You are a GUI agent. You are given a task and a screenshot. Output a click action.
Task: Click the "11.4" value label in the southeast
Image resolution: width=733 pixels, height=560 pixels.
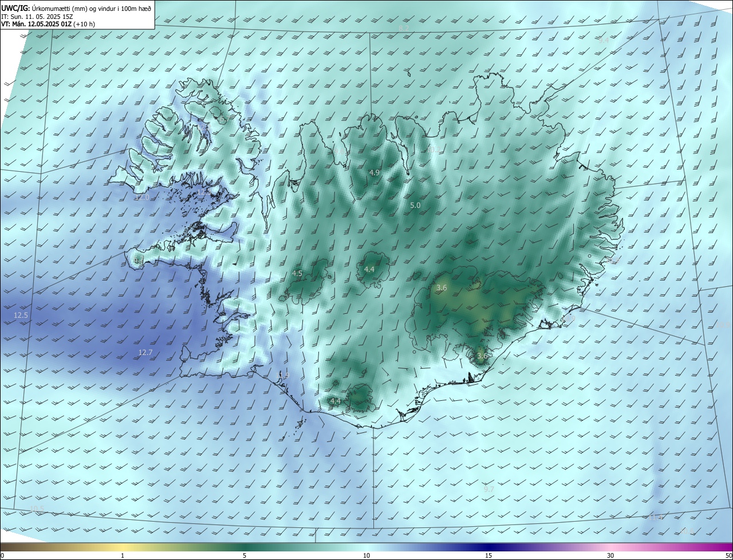pyautogui.click(x=655, y=517)
